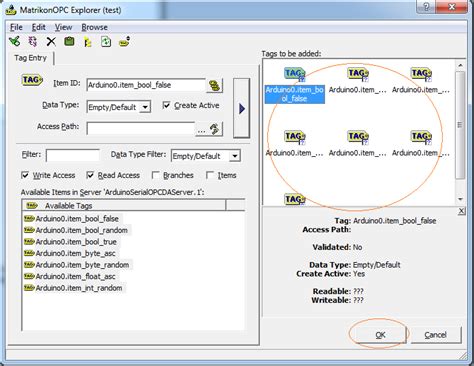
Task: Click the green refresh page toolbar icon
Action: (x=106, y=42)
